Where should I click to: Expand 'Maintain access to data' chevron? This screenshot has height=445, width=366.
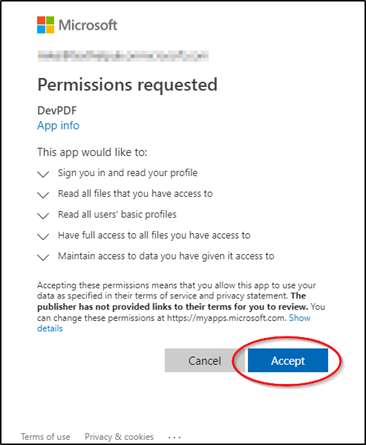tap(43, 257)
